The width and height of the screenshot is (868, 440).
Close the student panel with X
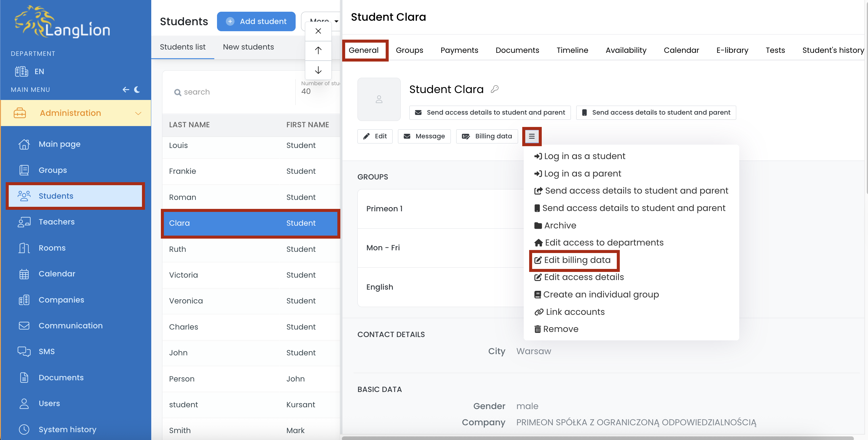click(318, 31)
